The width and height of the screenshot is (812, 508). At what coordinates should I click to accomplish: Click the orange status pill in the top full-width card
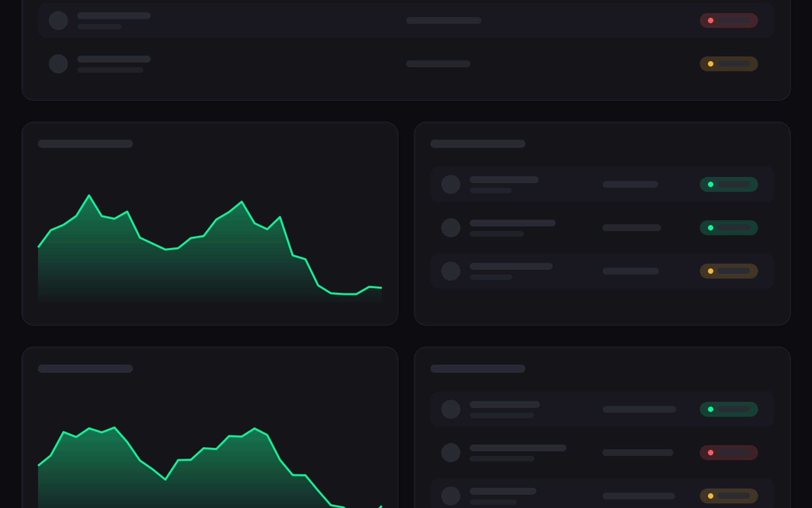729,64
